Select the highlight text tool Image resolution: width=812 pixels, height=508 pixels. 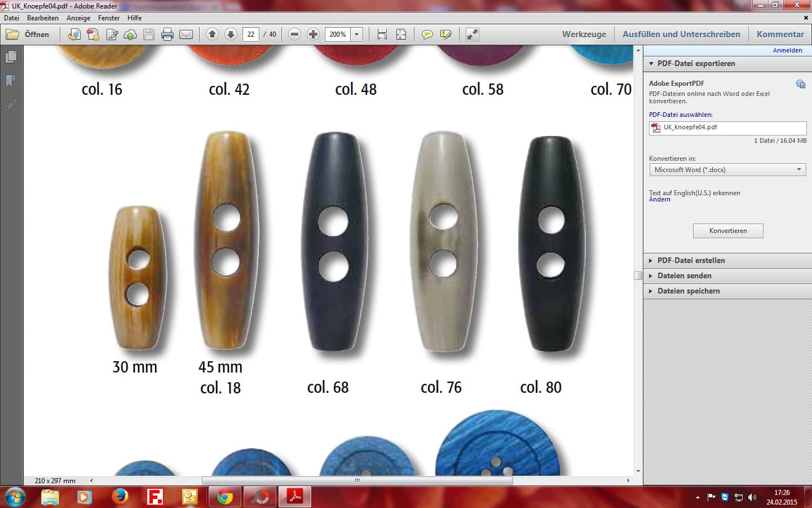click(446, 34)
